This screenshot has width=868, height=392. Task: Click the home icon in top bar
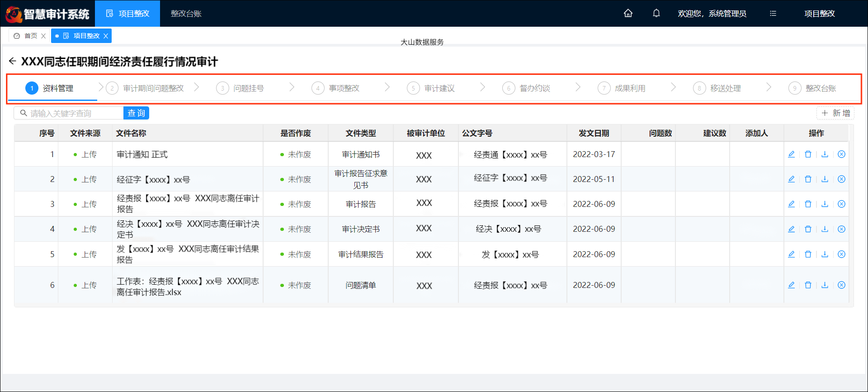pos(628,13)
